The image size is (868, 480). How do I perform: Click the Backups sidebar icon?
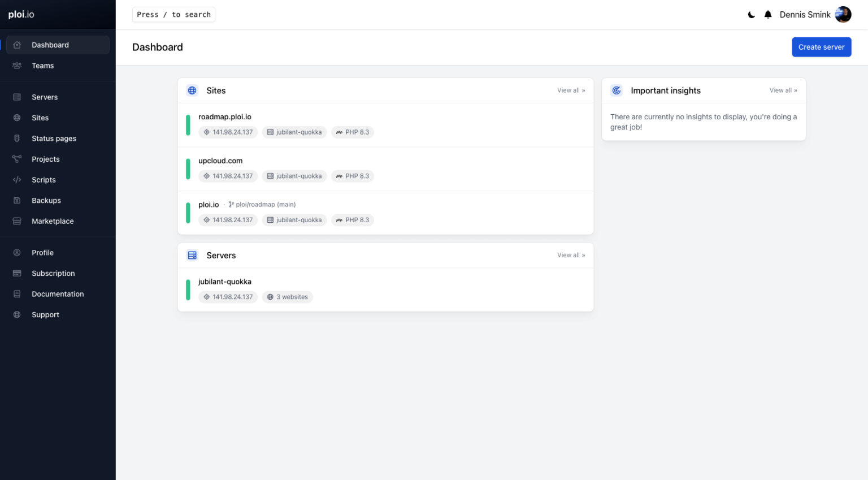(17, 201)
